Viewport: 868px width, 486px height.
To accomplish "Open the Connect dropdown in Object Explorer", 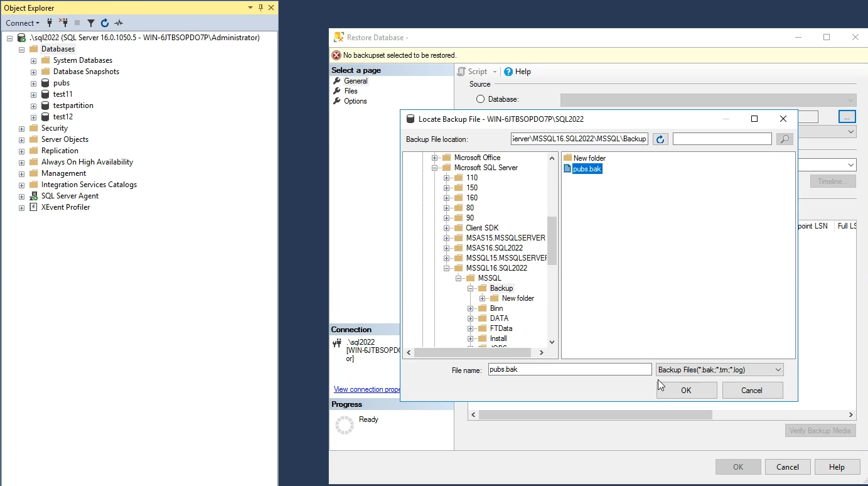I will click(23, 23).
